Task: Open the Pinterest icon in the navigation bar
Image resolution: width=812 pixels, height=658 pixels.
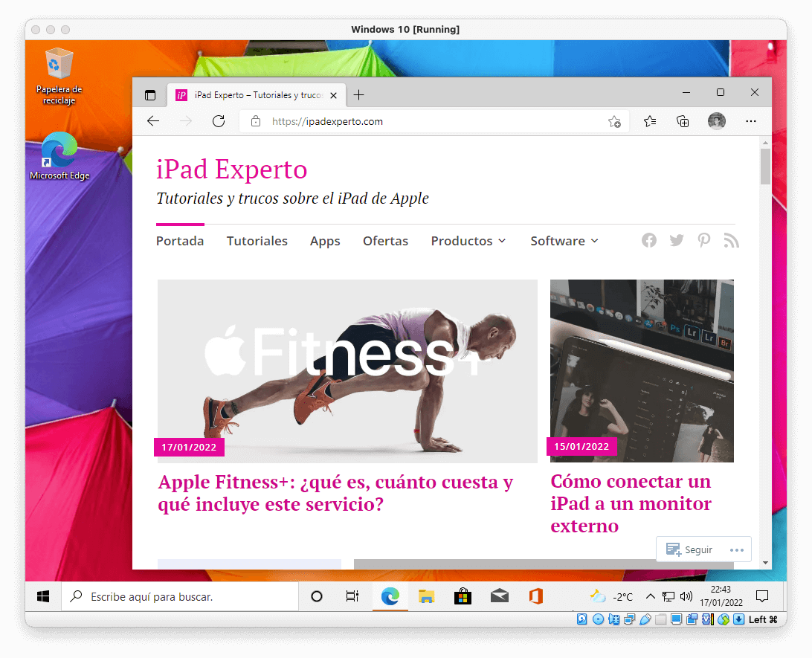Action: click(703, 240)
